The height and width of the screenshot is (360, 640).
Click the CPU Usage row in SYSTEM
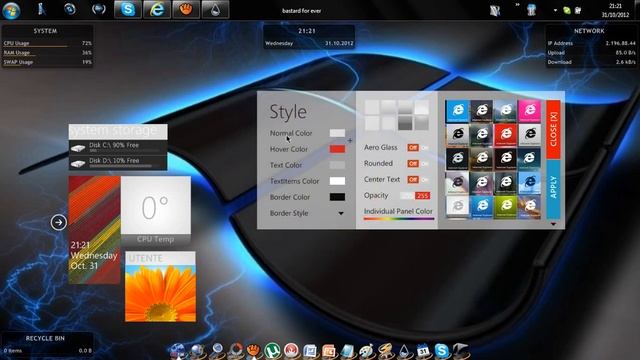coord(47,43)
